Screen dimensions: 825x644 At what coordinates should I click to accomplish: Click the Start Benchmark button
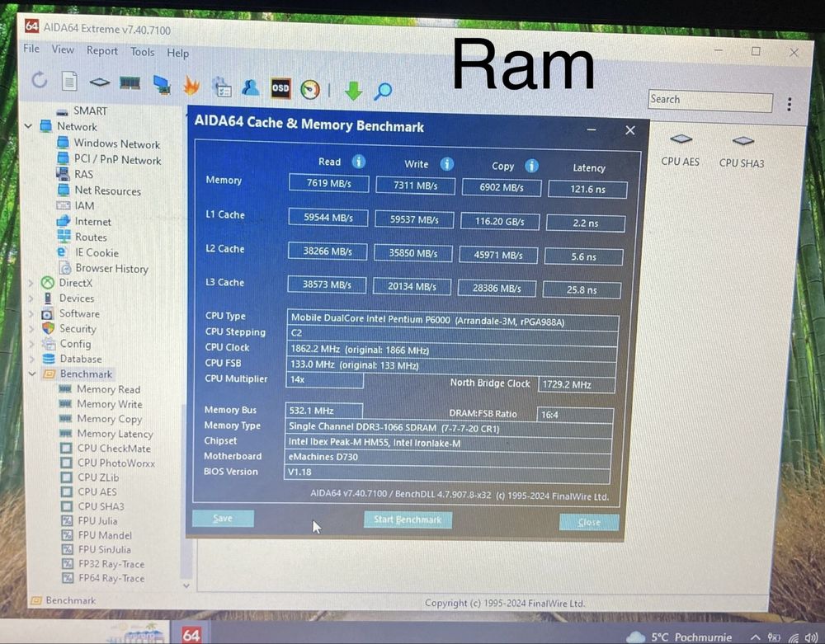pyautogui.click(x=408, y=520)
